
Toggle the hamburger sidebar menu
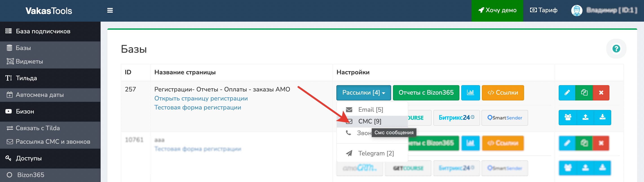pos(110,11)
